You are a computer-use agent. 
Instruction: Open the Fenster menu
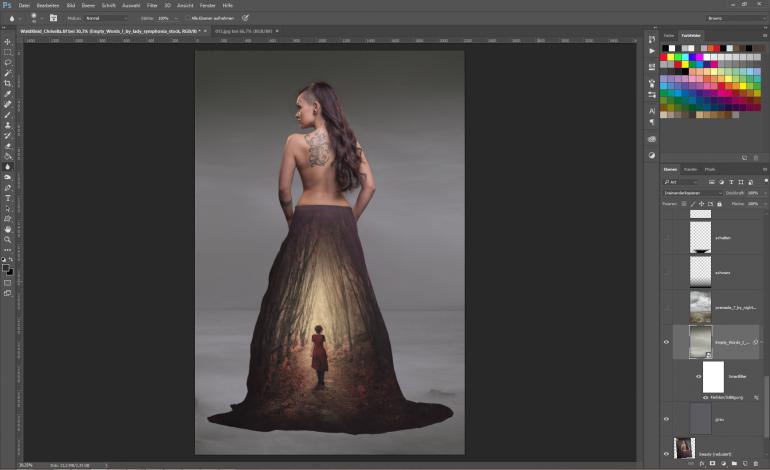[x=207, y=5]
